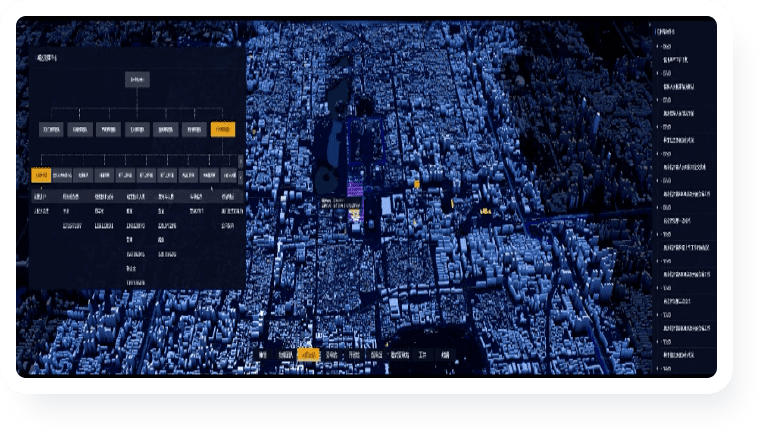Click the first column header in the personnel table
Image resolution: width=760 pixels, height=432 pixels.
(x=40, y=196)
